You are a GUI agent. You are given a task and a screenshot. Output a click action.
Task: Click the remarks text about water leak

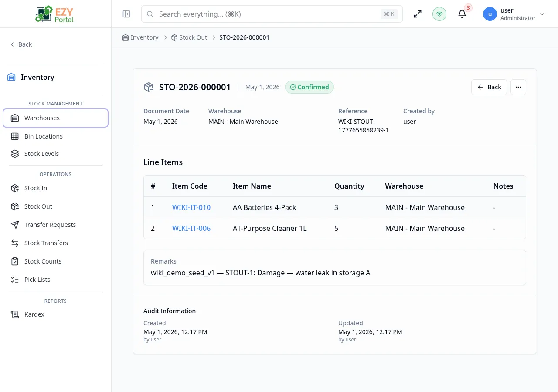click(x=260, y=273)
